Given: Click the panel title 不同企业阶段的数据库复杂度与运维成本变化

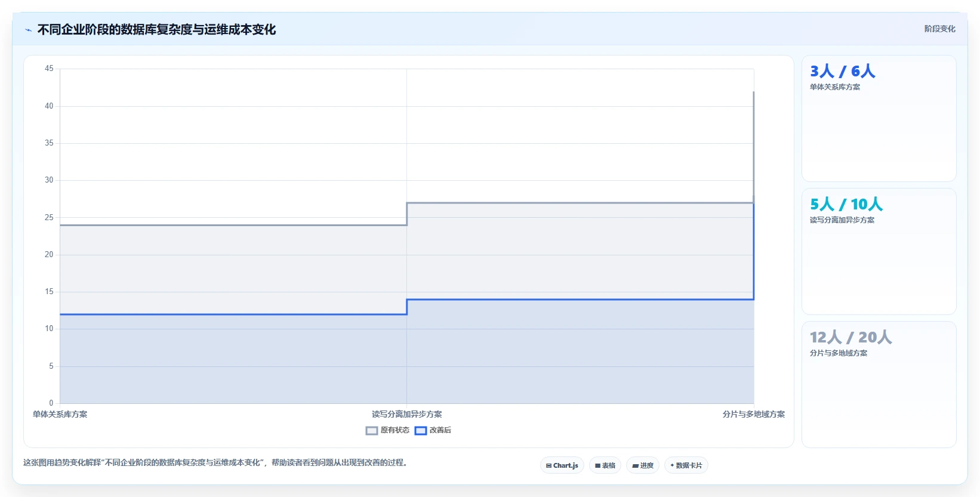Looking at the screenshot, I should 156,30.
